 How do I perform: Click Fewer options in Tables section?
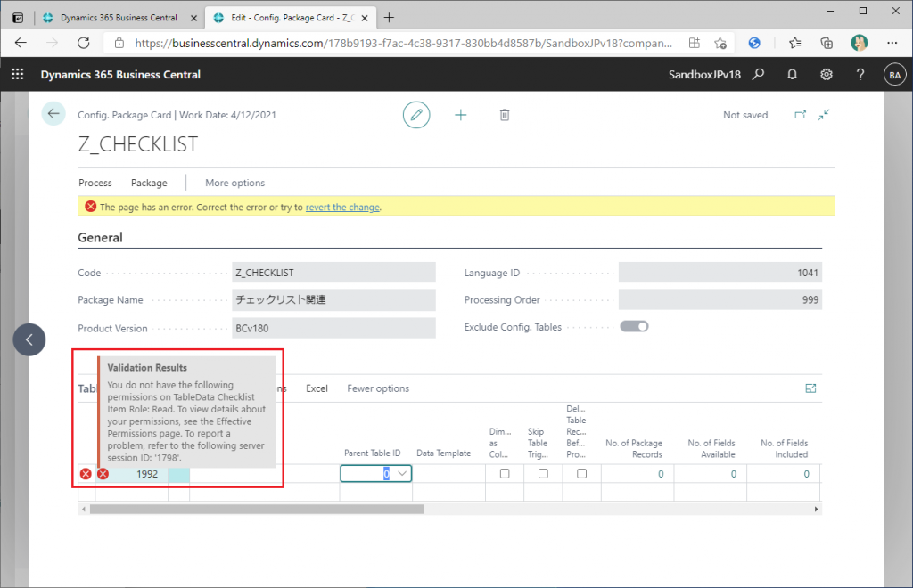click(378, 388)
